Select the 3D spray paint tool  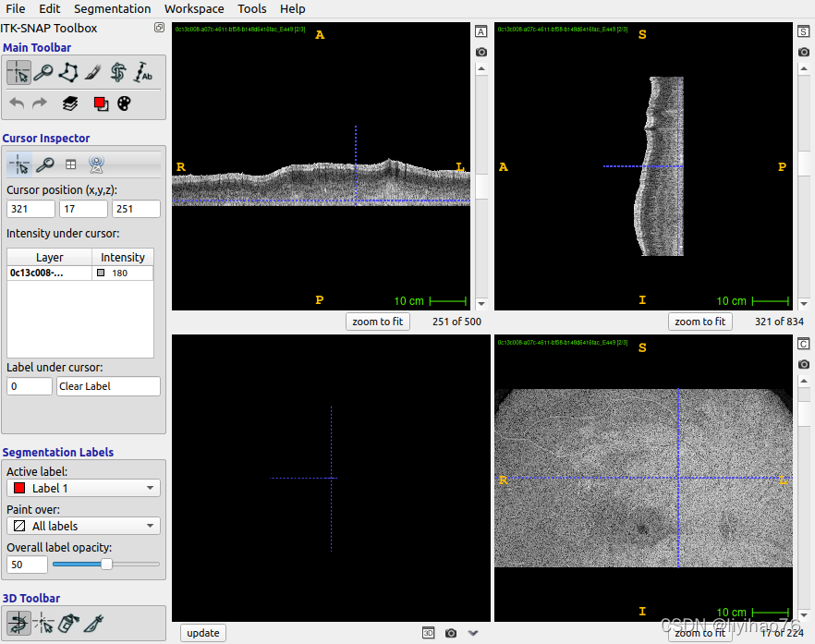68,623
